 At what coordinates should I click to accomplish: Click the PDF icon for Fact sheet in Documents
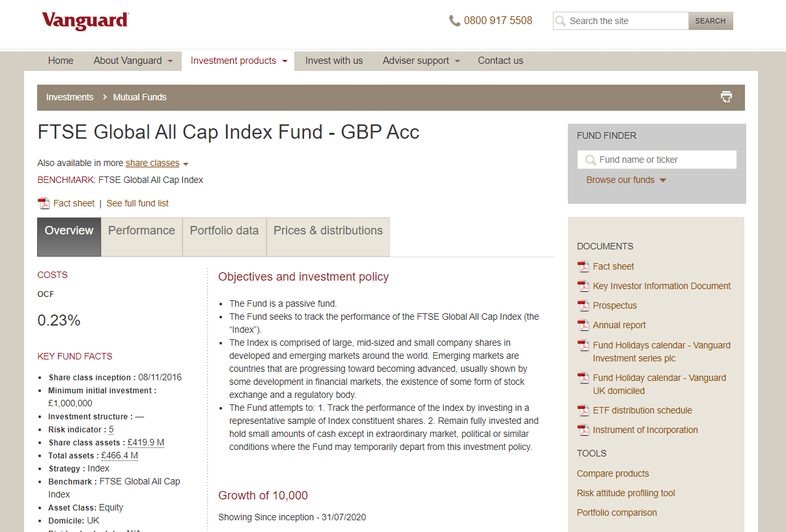583,266
